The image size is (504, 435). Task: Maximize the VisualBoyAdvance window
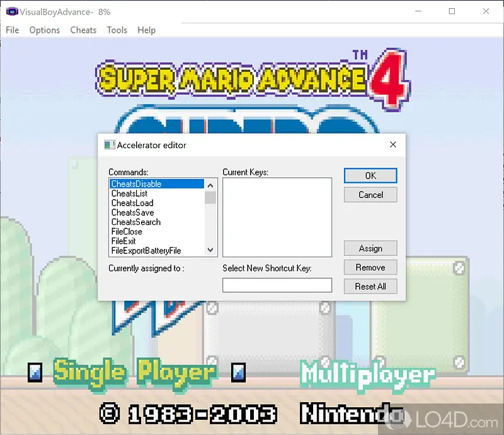coord(452,11)
